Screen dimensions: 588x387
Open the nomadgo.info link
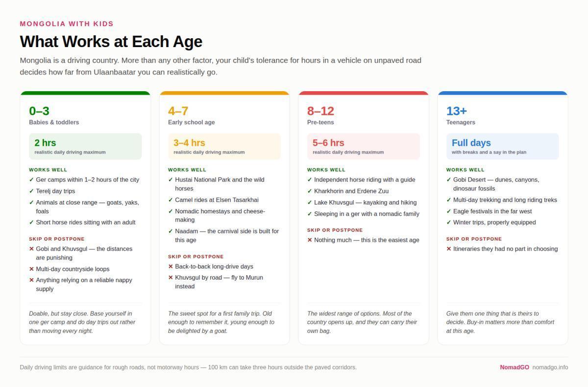pos(550,367)
